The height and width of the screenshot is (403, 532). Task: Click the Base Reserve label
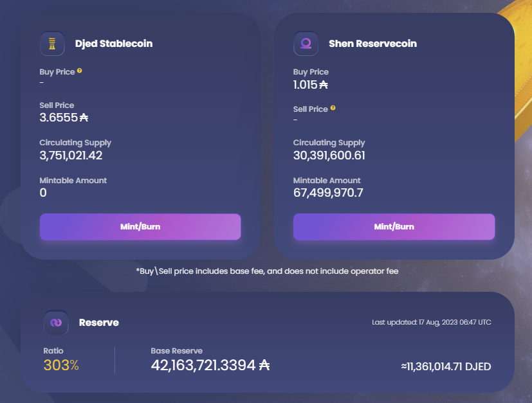pyautogui.click(x=176, y=351)
